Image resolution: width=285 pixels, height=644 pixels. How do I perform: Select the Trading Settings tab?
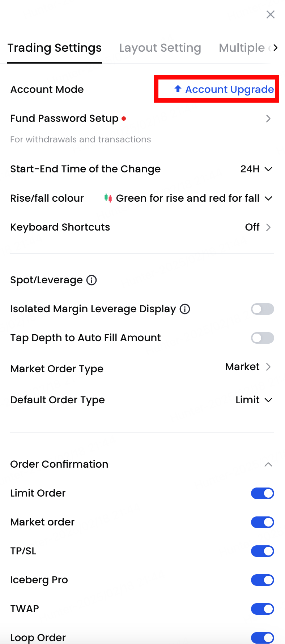coord(55,48)
